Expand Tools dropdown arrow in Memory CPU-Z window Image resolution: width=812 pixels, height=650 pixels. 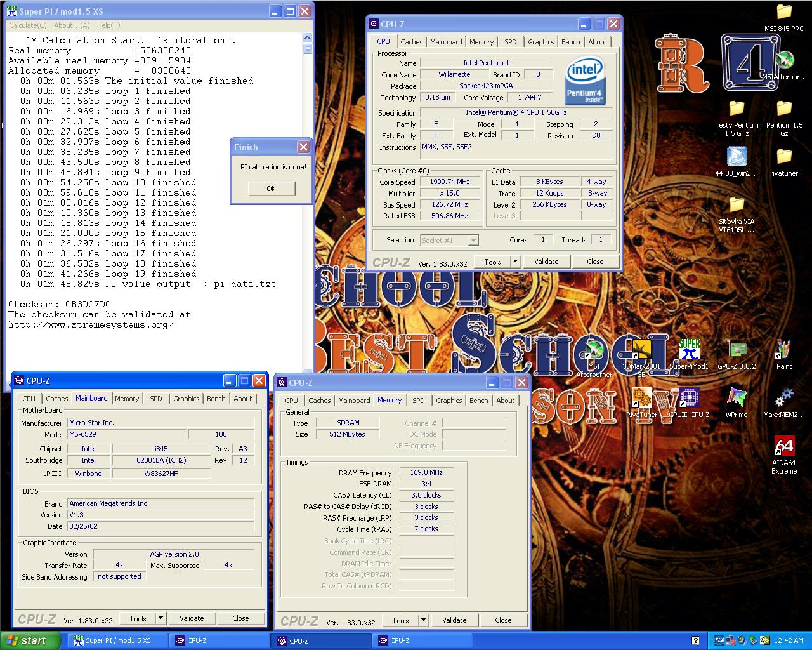[423, 620]
